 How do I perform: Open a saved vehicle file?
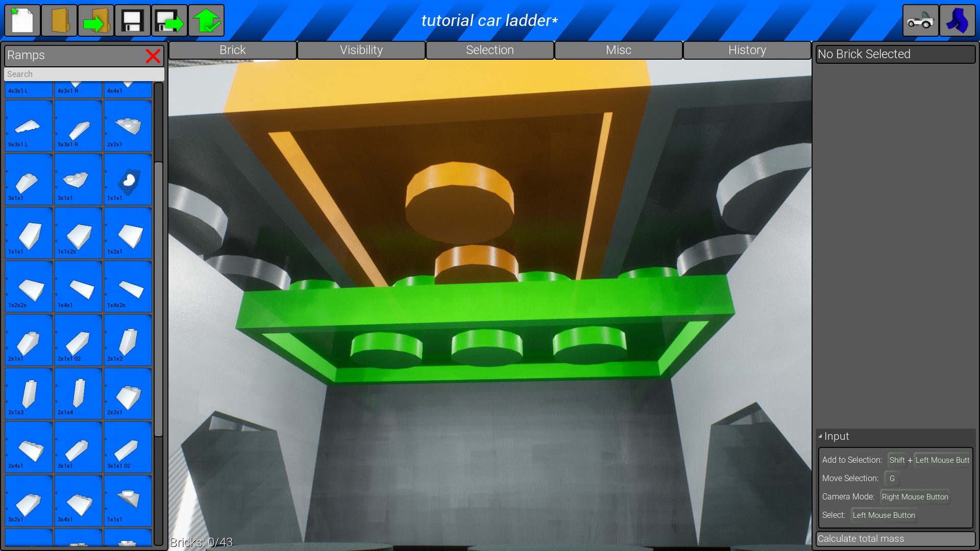click(60, 21)
